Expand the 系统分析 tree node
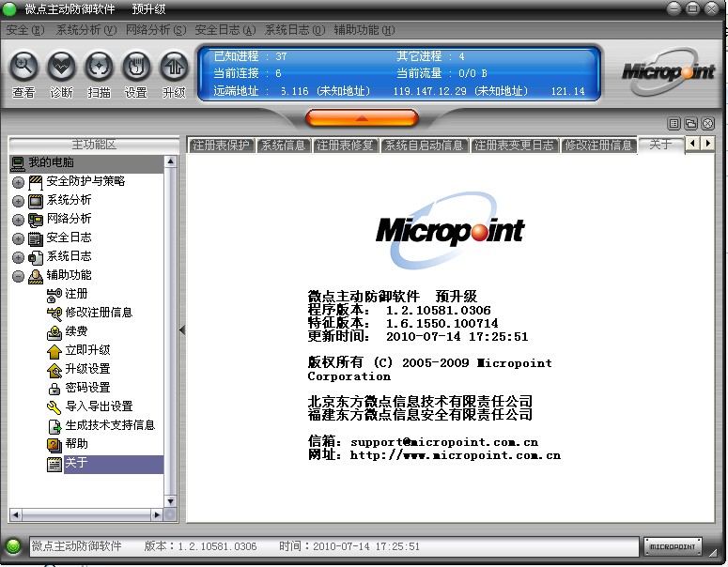The height and width of the screenshot is (567, 728). 18,202
